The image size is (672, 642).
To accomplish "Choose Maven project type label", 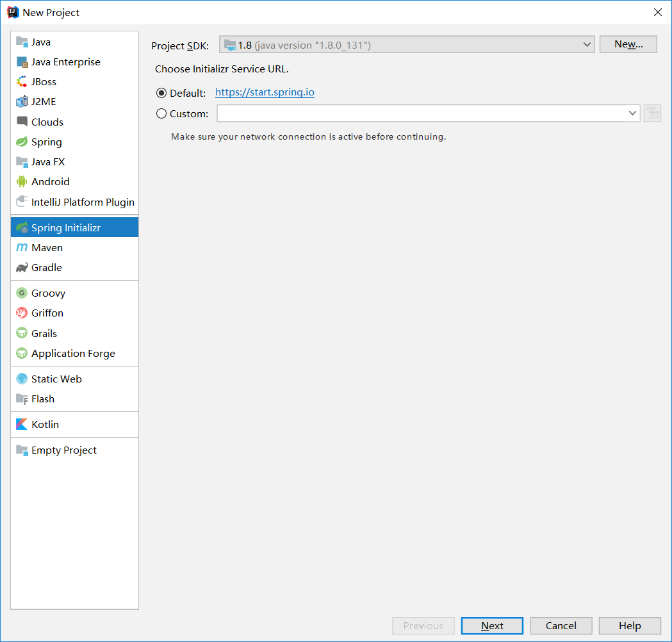I will tap(47, 248).
